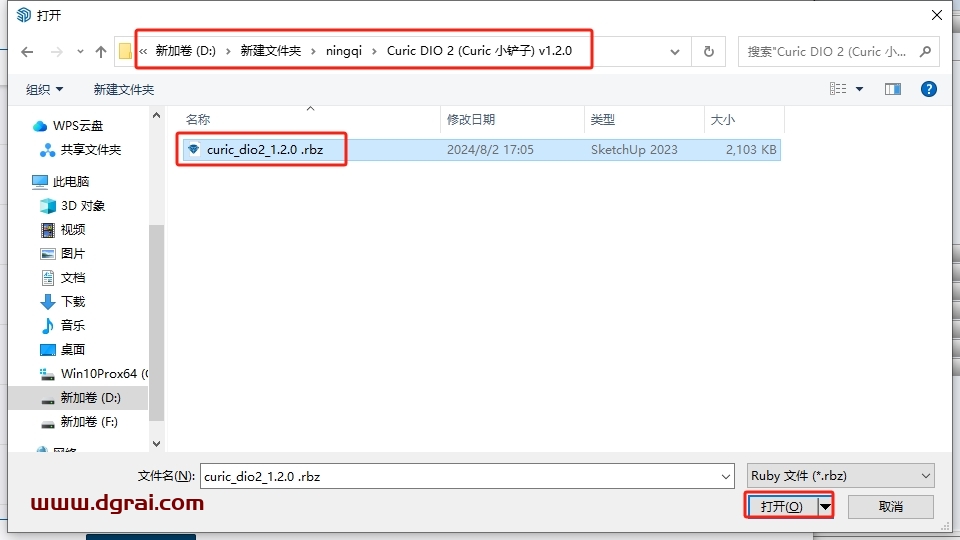Select 新加卷 (F:) in the sidebar
The image size is (960, 540).
pyautogui.click(x=79, y=422)
